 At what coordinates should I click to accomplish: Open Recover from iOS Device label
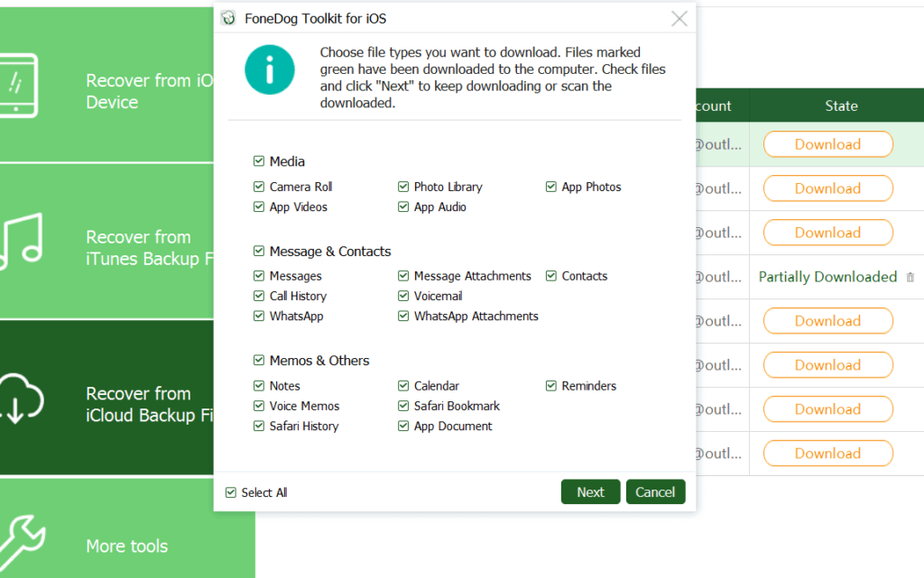(150, 91)
